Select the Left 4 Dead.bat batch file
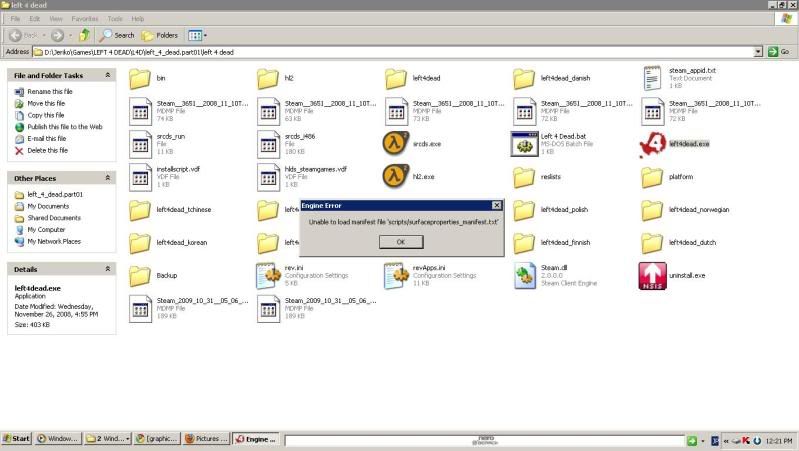The height and width of the screenshot is (451, 799). (524, 144)
